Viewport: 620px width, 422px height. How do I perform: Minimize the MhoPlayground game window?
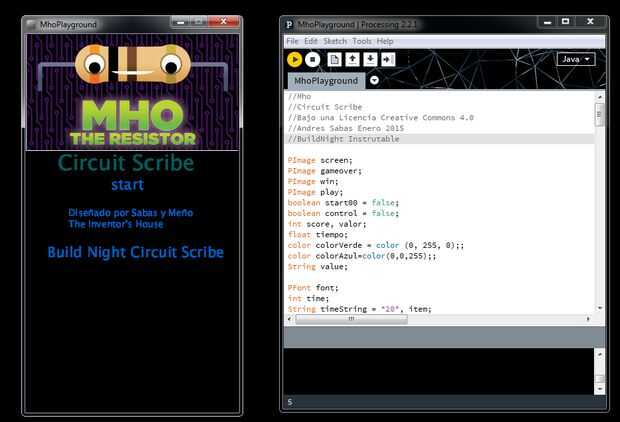pyautogui.click(x=180, y=22)
